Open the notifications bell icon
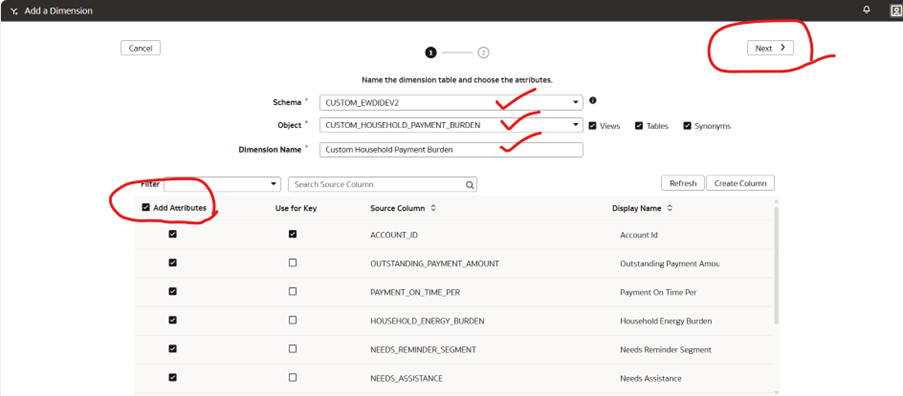Viewport: 903px width, 396px height. tap(866, 10)
